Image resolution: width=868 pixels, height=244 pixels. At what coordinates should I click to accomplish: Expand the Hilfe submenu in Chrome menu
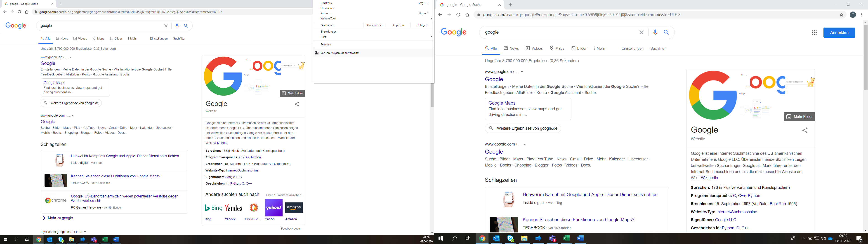pyautogui.click(x=373, y=37)
